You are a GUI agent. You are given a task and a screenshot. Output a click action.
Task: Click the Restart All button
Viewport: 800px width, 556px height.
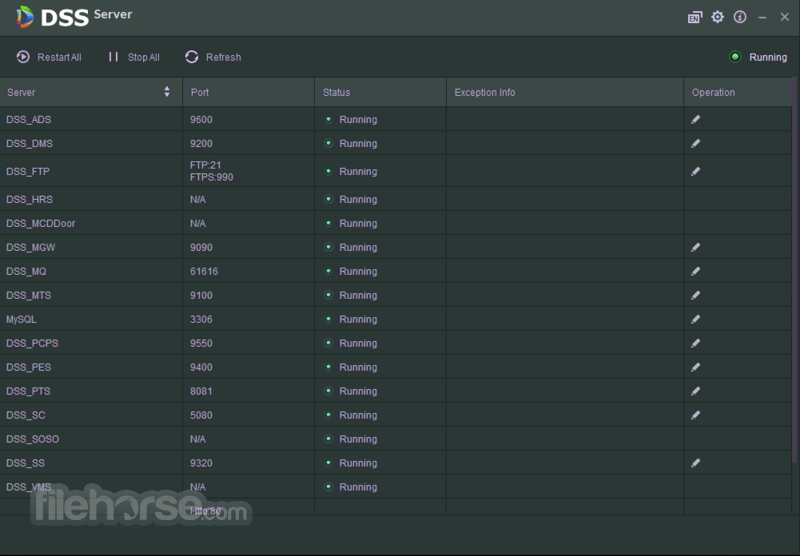pyautogui.click(x=49, y=57)
